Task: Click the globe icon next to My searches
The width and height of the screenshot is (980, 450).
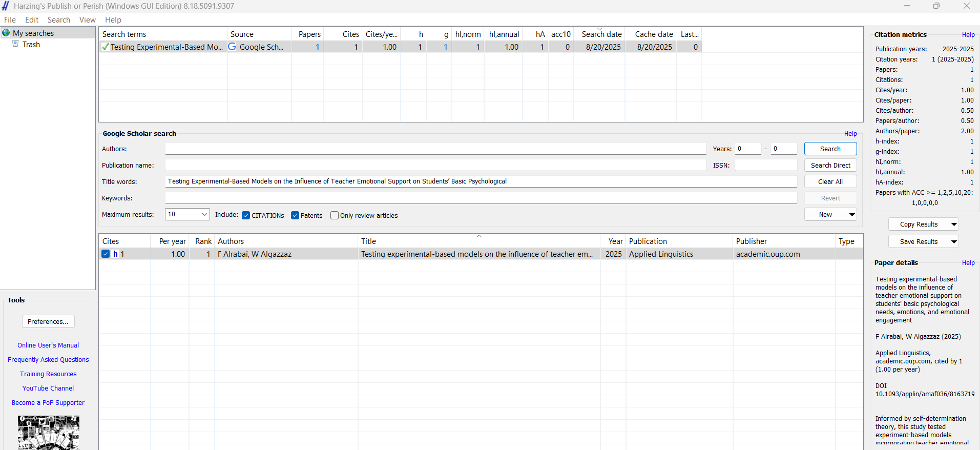Action: (6, 33)
